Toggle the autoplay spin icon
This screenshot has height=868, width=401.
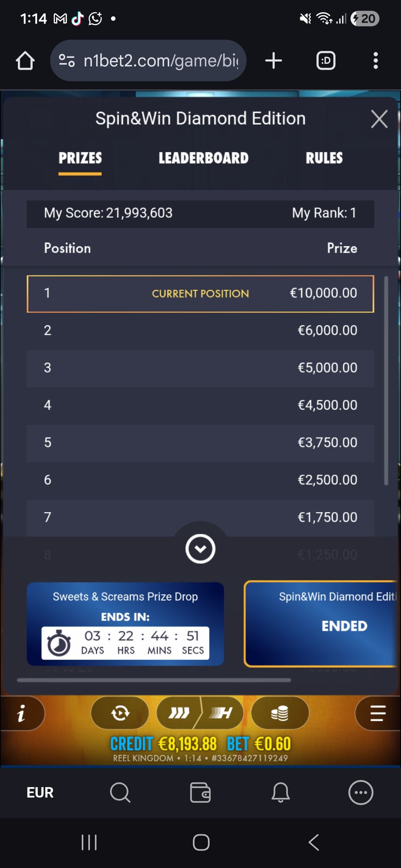(x=120, y=713)
